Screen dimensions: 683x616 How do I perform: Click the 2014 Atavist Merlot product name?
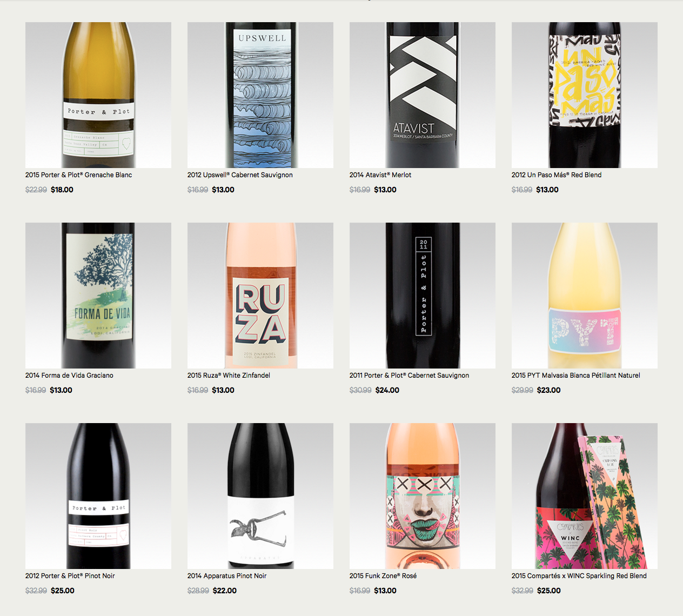pyautogui.click(x=380, y=175)
